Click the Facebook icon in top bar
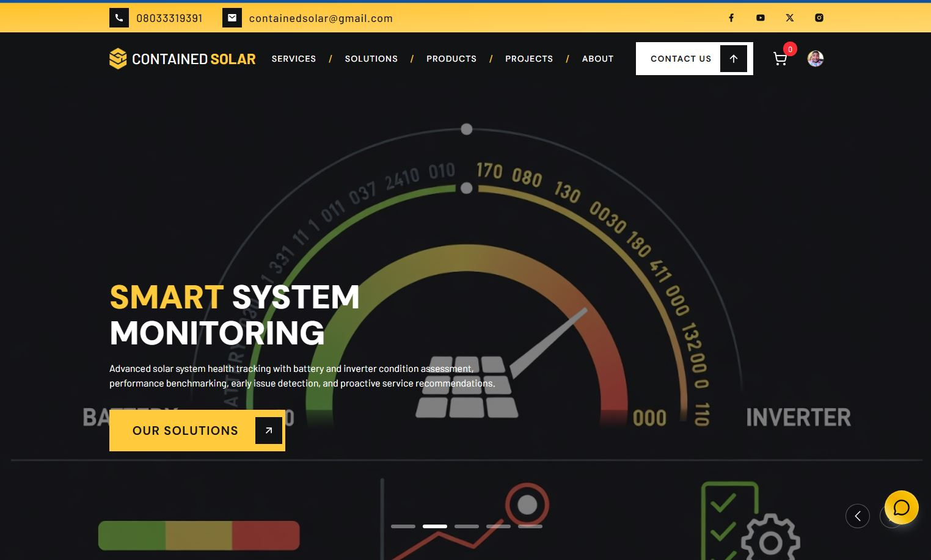931x560 pixels. pos(731,18)
